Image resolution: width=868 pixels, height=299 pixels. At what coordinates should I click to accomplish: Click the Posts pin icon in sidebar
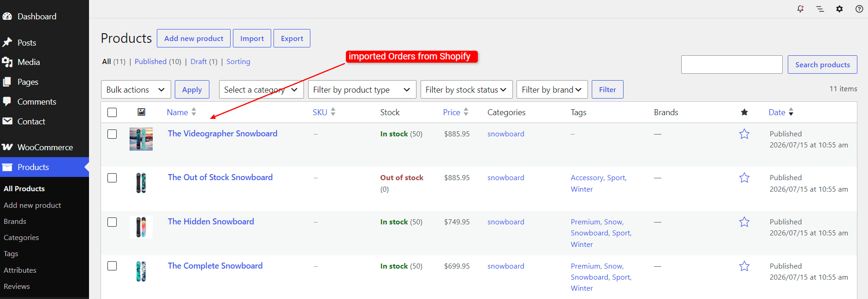point(7,42)
